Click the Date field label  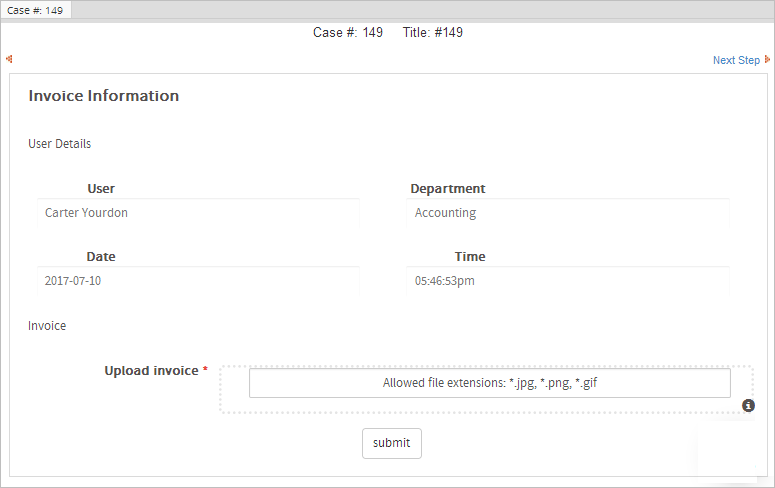point(101,256)
